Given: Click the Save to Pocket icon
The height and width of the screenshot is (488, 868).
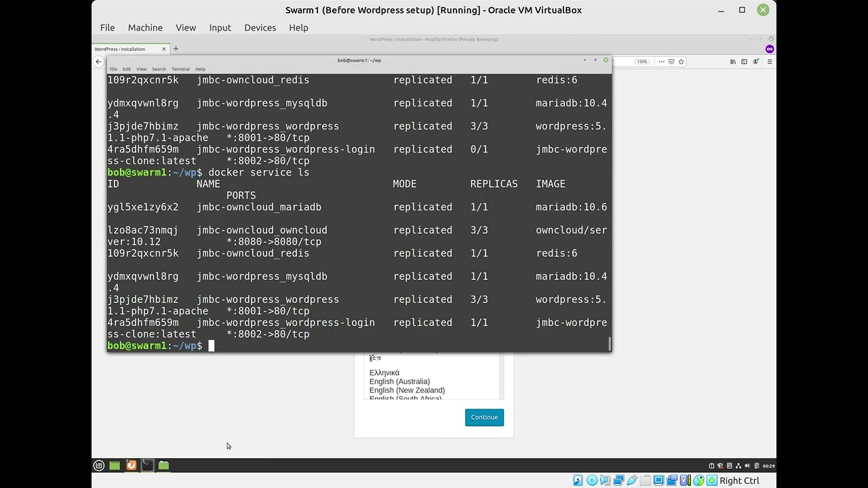Looking at the screenshot, I should pyautogui.click(x=671, y=62).
